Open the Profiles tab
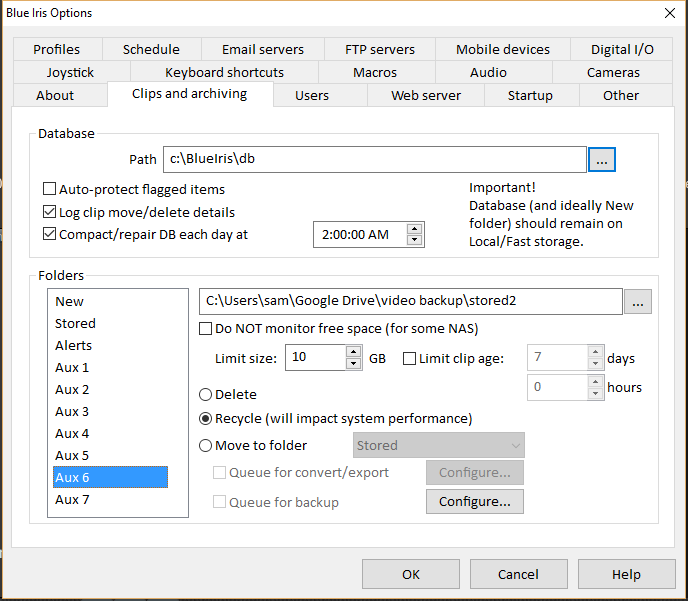The height and width of the screenshot is (601, 688). click(57, 49)
